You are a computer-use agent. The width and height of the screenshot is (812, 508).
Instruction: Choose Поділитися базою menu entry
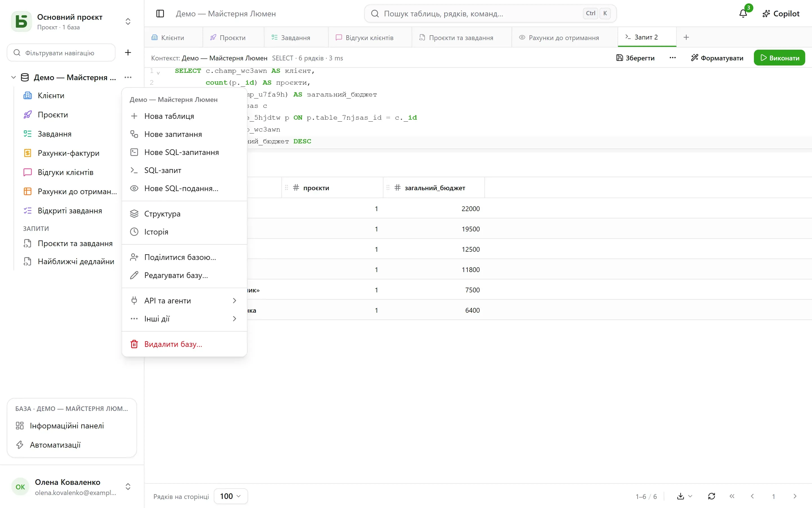point(184,257)
